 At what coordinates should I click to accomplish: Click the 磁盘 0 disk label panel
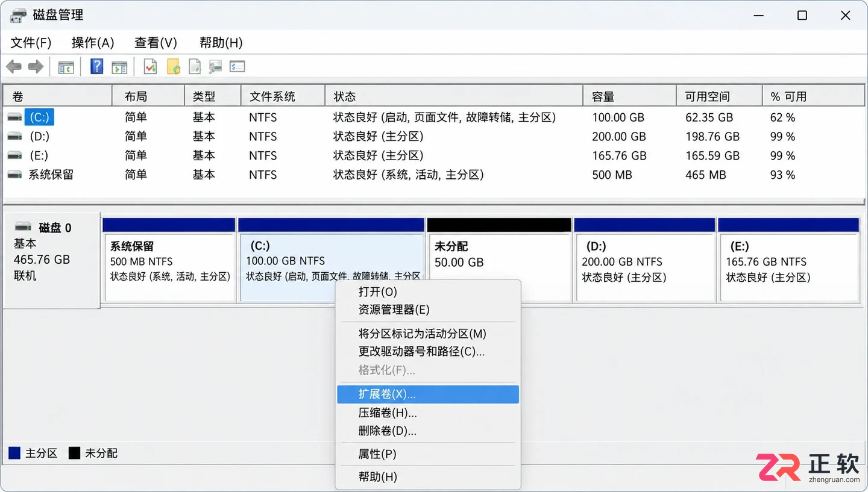pyautogui.click(x=52, y=260)
